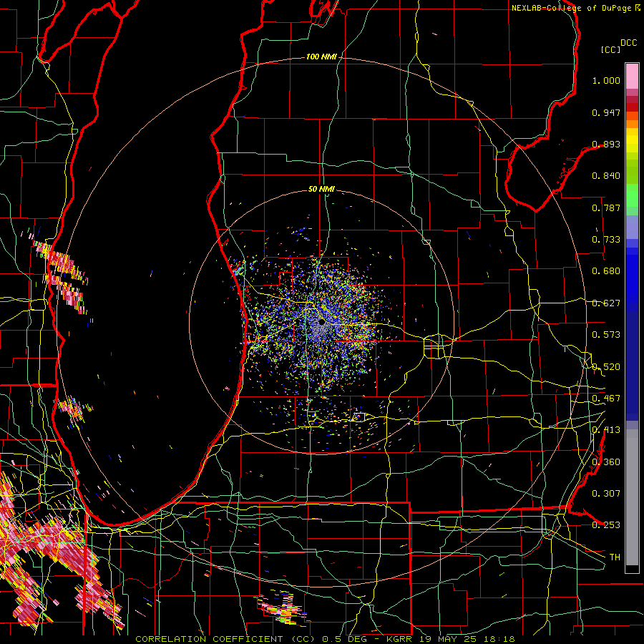Click the 0.467 scale label
The image size is (644, 644).
pyautogui.click(x=606, y=399)
